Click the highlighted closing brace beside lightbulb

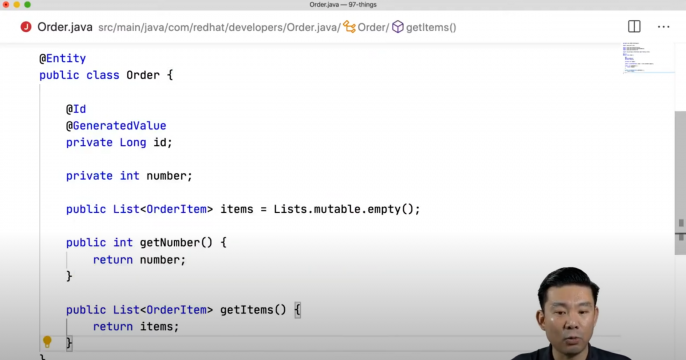pos(69,343)
